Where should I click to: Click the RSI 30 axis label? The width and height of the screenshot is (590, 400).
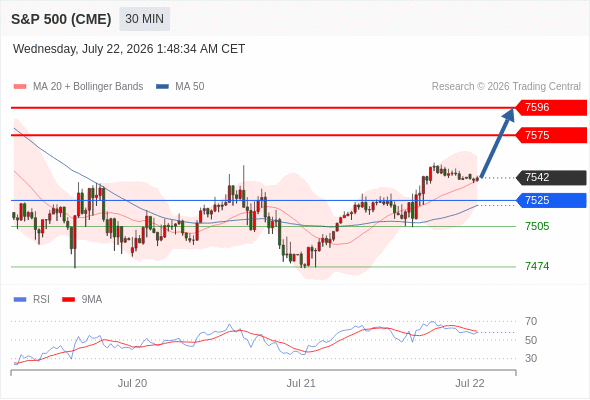tap(531, 358)
